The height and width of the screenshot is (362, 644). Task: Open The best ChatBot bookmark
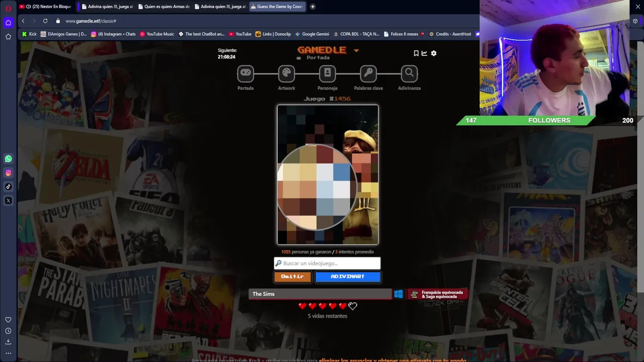(x=201, y=34)
